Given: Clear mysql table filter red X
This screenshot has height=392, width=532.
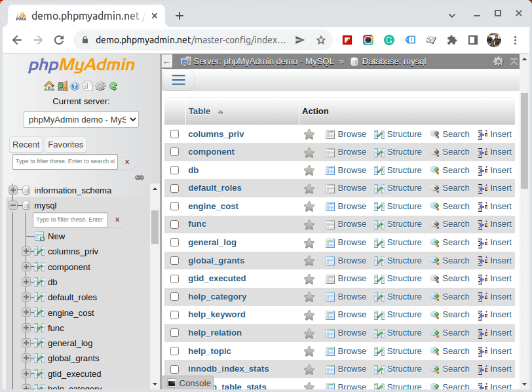Looking at the screenshot, I should 117,220.
